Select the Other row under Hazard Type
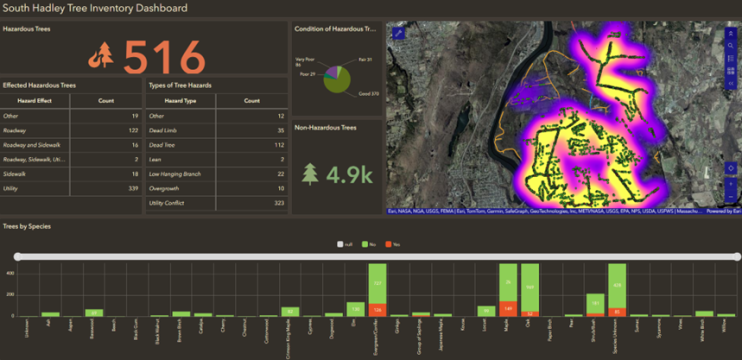 point(217,116)
